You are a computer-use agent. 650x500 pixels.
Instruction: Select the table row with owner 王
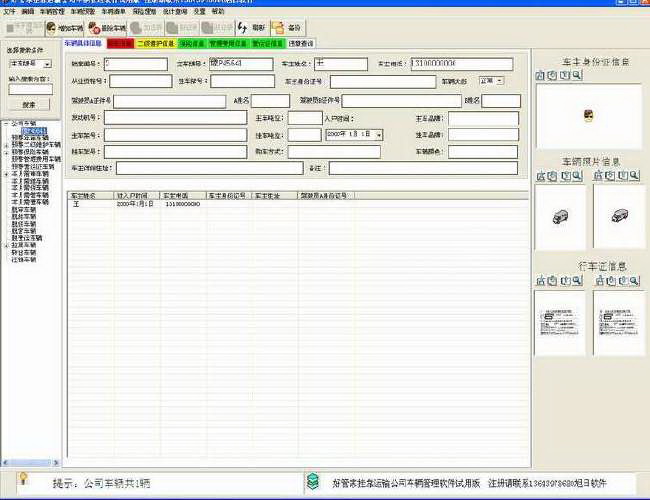[298, 204]
